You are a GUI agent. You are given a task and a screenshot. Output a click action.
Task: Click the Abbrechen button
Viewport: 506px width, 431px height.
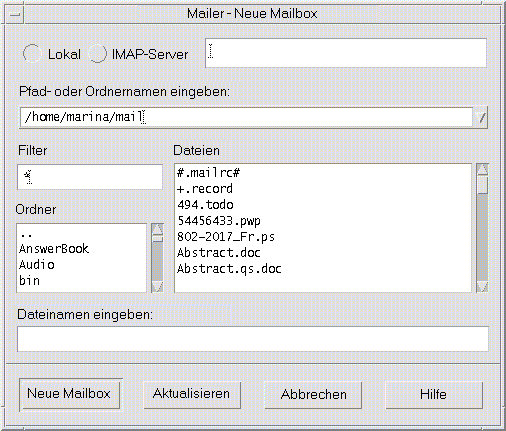(313, 395)
